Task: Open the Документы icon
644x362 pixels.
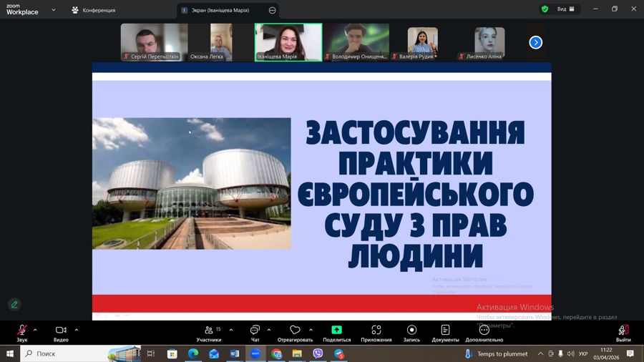Action: click(445, 331)
